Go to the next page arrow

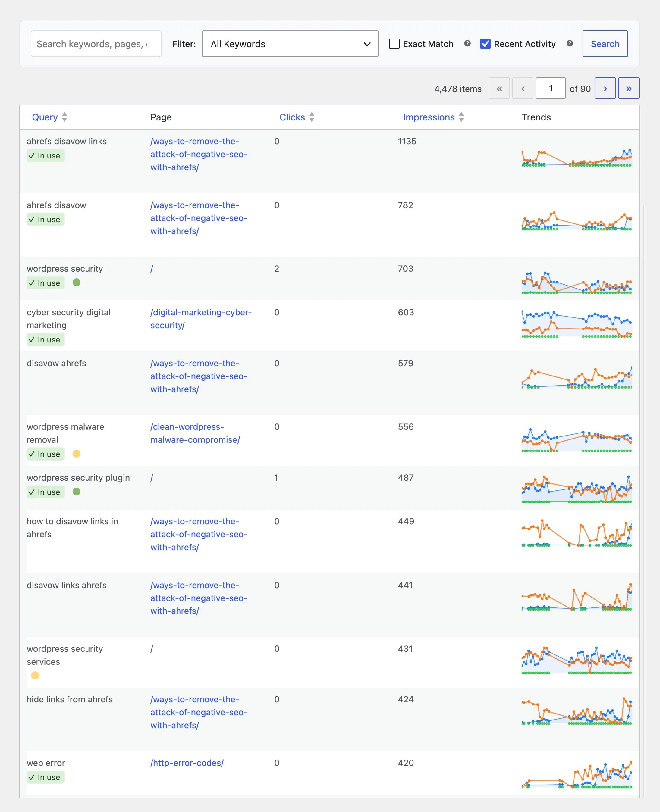pos(605,88)
